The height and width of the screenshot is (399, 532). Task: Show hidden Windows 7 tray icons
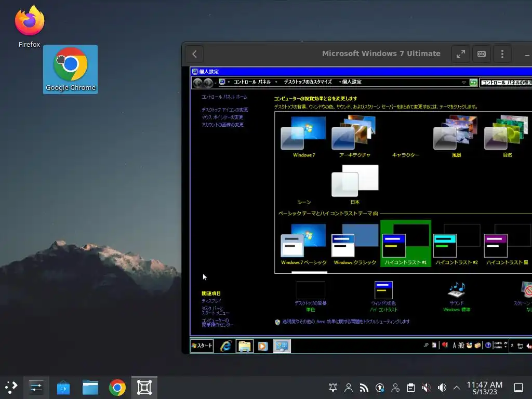tap(512, 345)
